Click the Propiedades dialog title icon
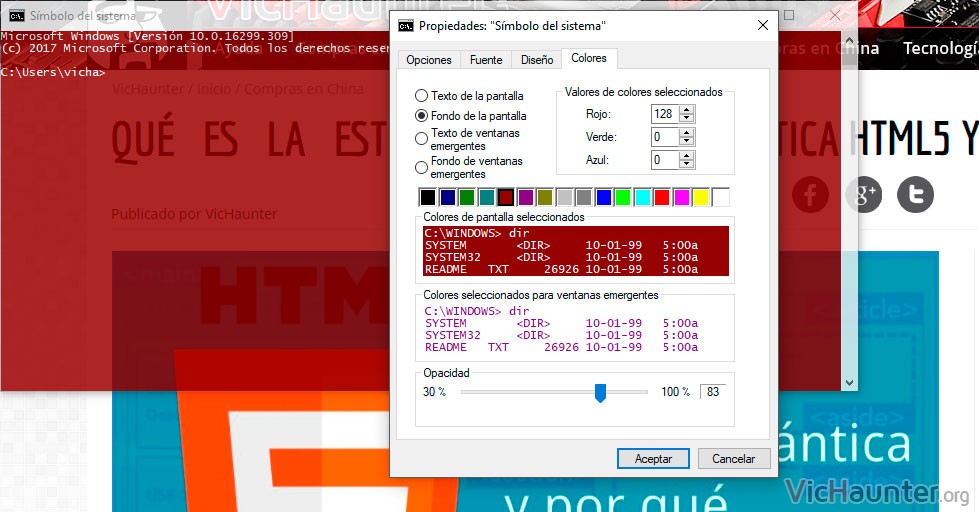979x512 pixels. [406, 26]
